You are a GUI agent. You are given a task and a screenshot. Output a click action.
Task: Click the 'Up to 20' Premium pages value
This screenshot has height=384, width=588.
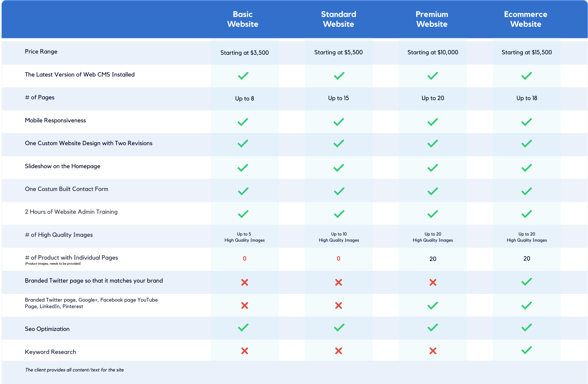click(433, 98)
